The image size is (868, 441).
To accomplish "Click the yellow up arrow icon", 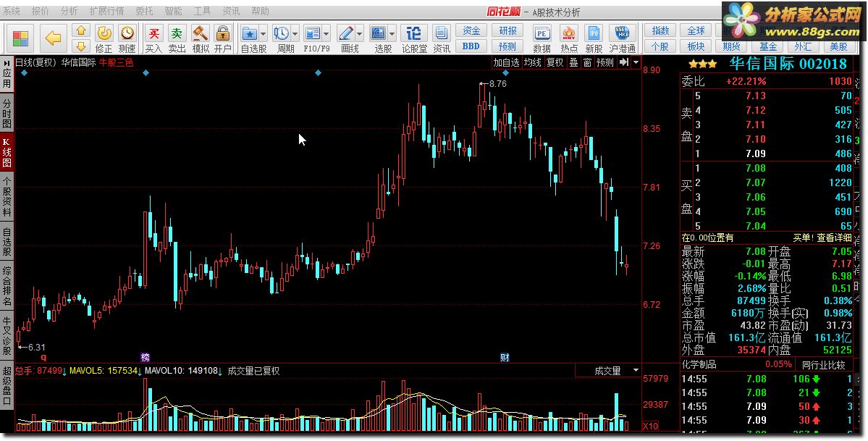I will pyautogui.click(x=81, y=30).
